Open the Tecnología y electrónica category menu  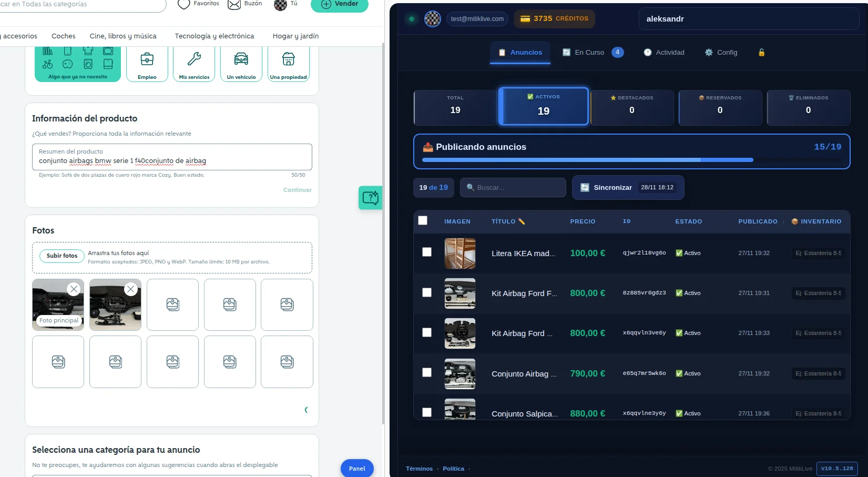(x=214, y=36)
